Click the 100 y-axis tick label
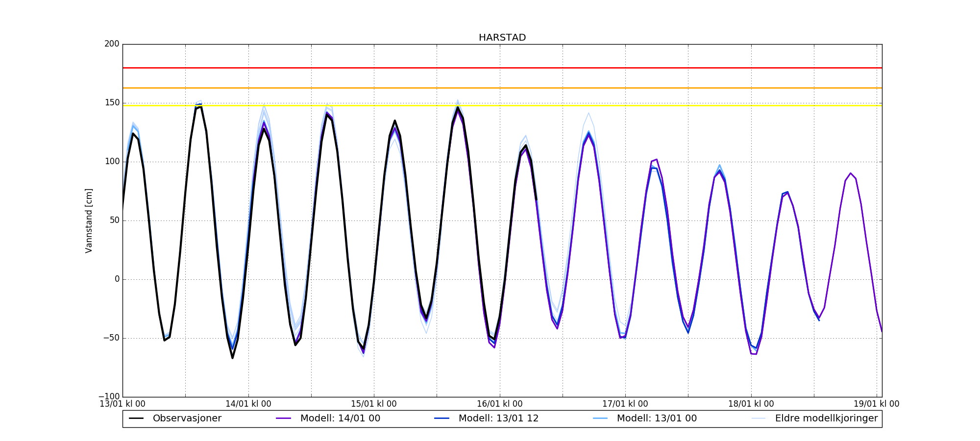Viewport: 980px width, 441px height. (x=112, y=162)
